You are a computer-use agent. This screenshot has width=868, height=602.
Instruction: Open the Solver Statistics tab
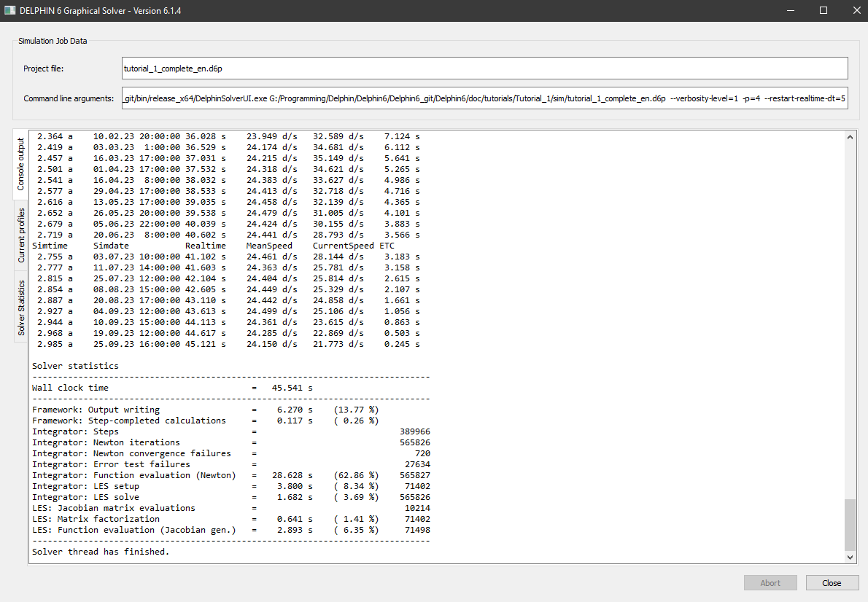click(x=20, y=308)
